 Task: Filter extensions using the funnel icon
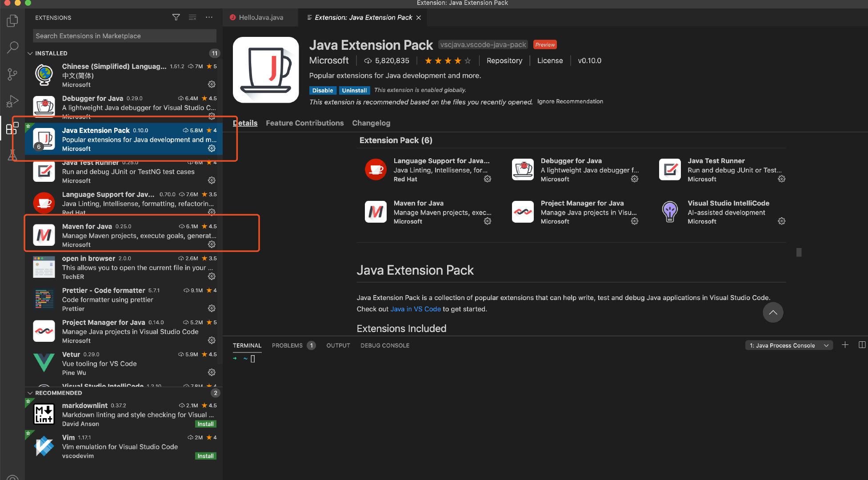click(x=176, y=17)
